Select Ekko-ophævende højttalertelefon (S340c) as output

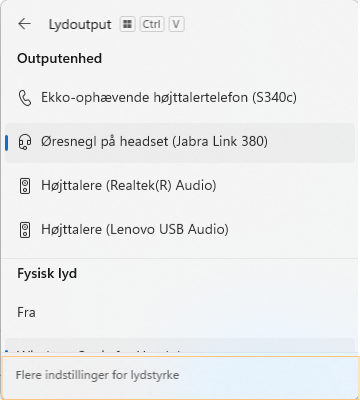[x=180, y=98]
